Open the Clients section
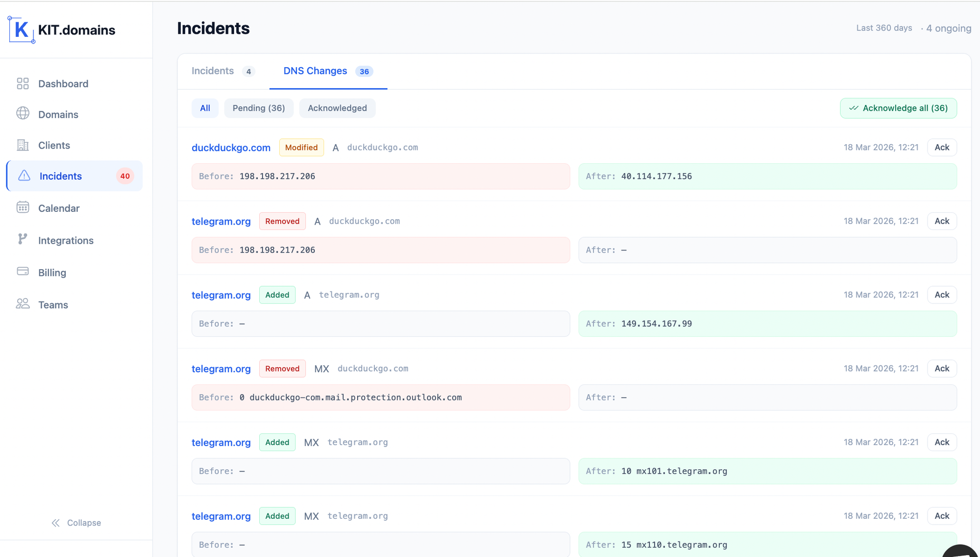The height and width of the screenshot is (557, 980). [x=54, y=145]
